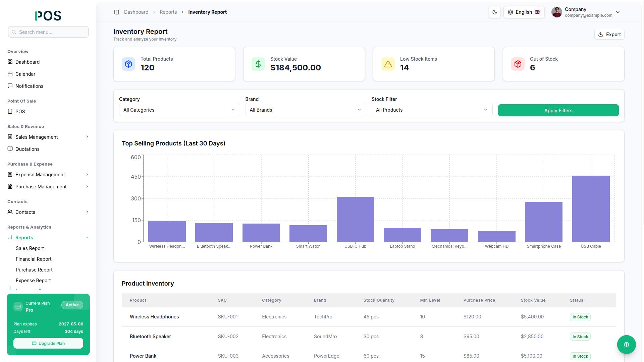Select English language button
The height and width of the screenshot is (362, 644).
(x=524, y=12)
